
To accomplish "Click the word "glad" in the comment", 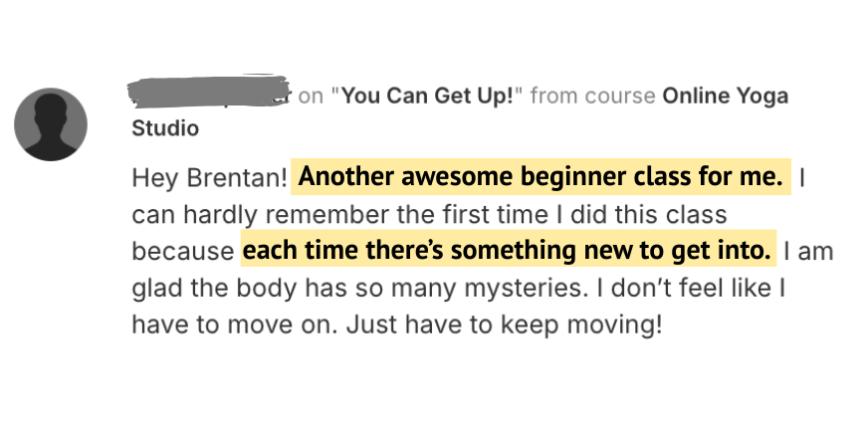I will (154, 288).
